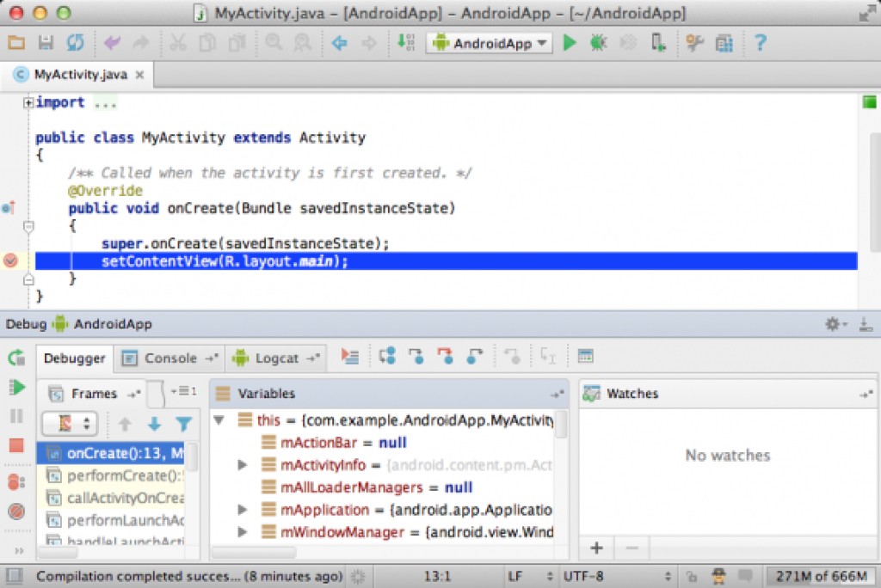Open the Console tab
Viewport: 881px width, 588px height.
coord(169,358)
